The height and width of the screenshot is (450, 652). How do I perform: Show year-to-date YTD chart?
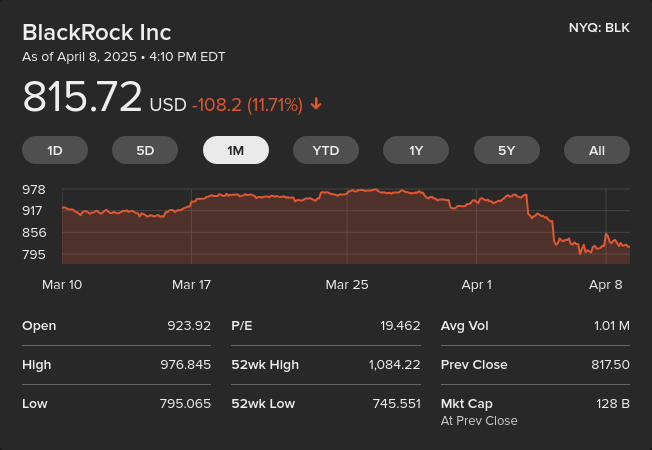pyautogui.click(x=326, y=150)
